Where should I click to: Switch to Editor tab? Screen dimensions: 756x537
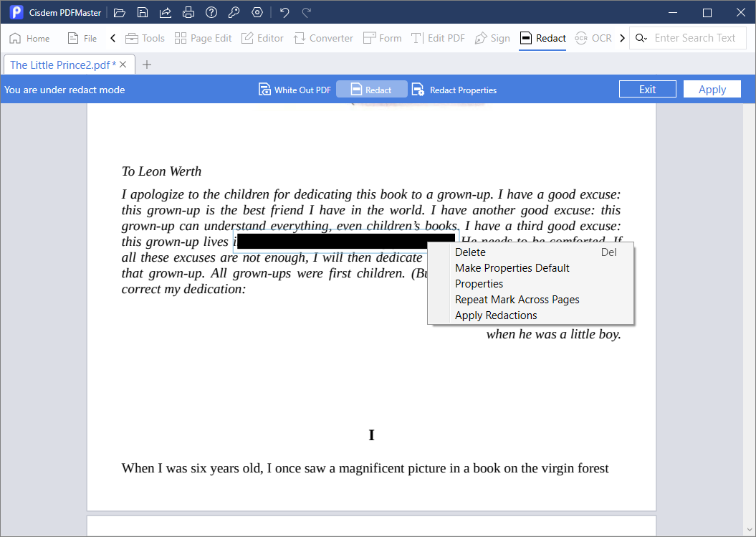point(262,38)
